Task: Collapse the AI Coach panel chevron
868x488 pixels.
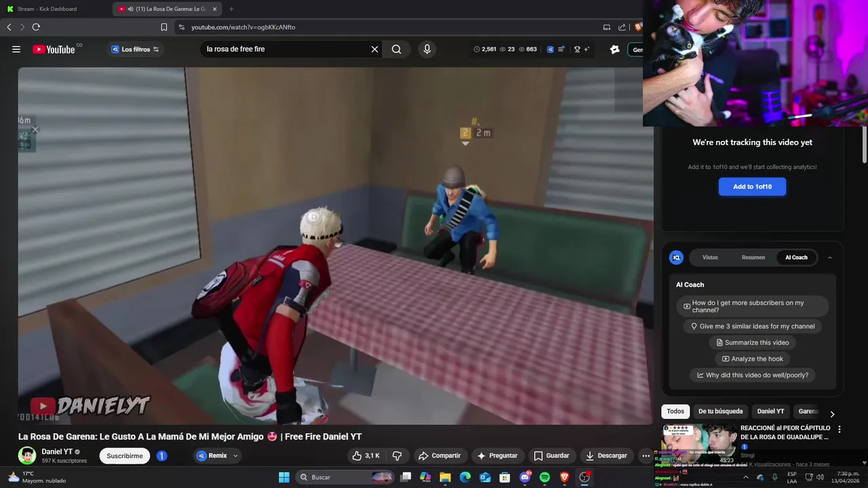Action: [x=829, y=258]
